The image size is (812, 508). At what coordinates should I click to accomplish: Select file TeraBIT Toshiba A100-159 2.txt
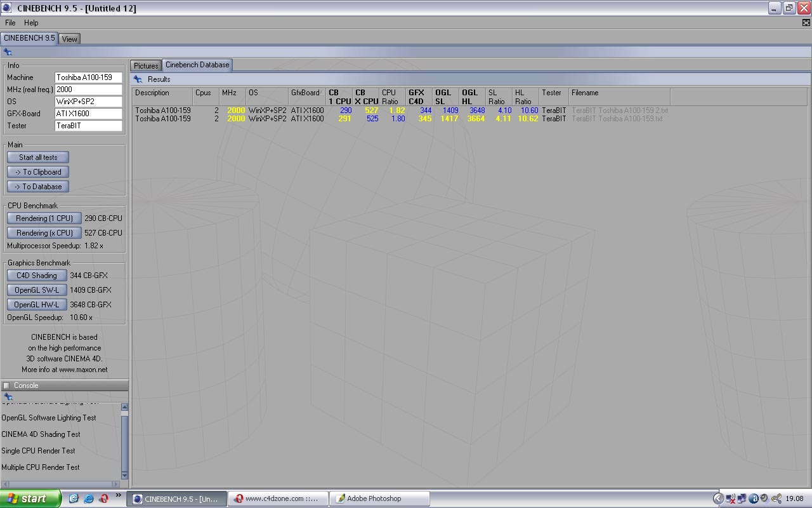[620, 110]
